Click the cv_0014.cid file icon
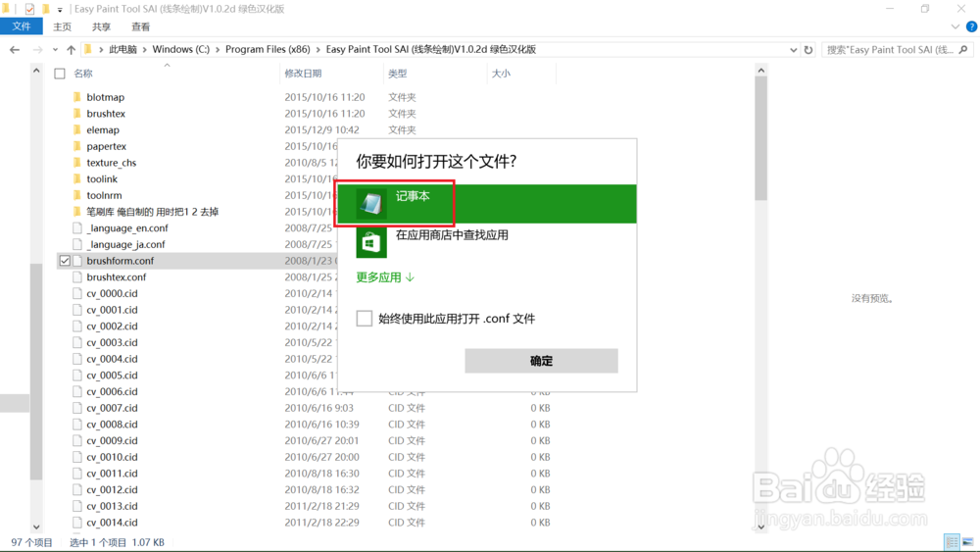Image resolution: width=980 pixels, height=552 pixels. tap(76, 522)
